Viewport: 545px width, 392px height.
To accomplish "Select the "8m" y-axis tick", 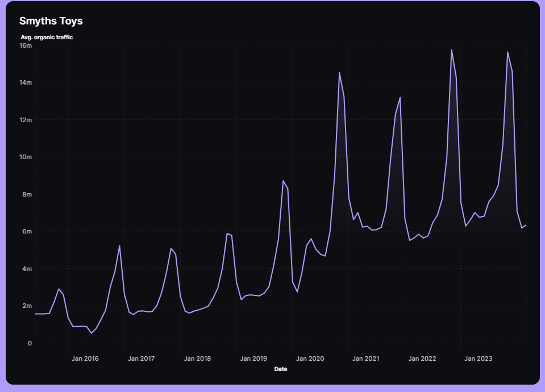I will pyautogui.click(x=27, y=194).
